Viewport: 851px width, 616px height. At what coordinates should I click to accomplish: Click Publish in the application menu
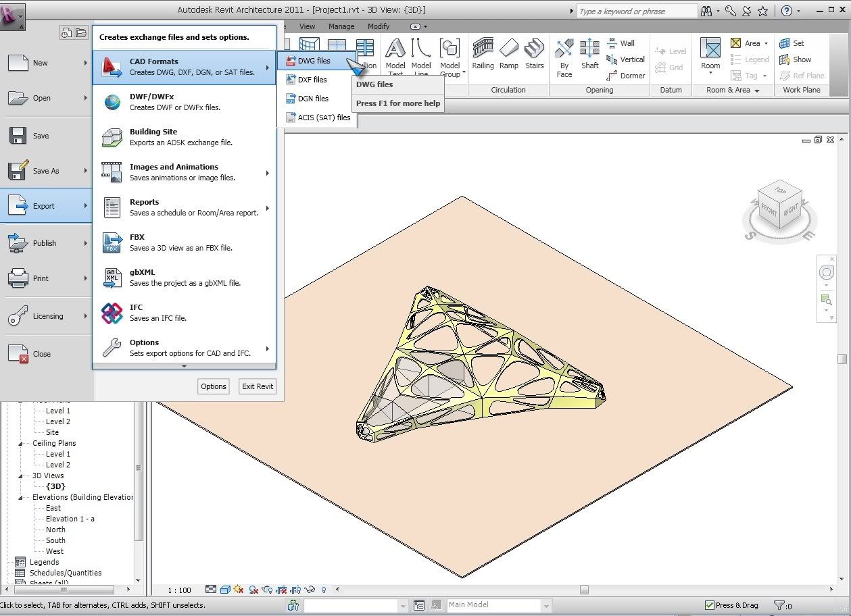click(x=46, y=243)
